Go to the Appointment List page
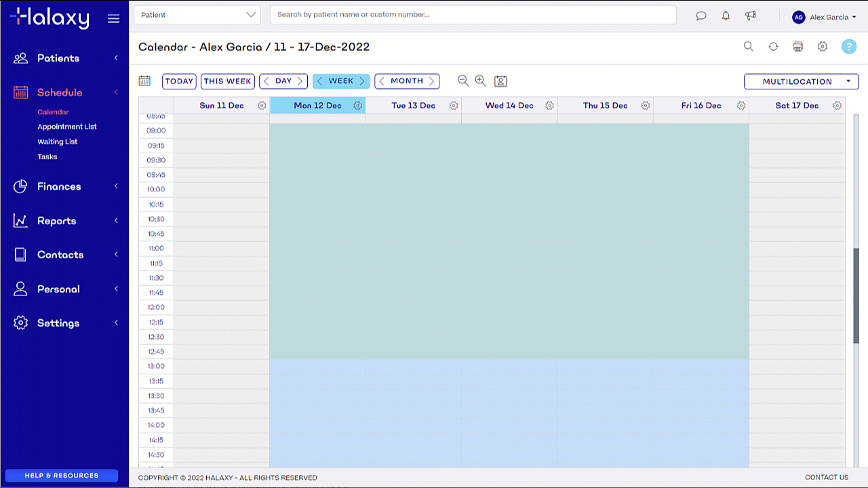Viewport: 868px width, 488px height. (66, 127)
